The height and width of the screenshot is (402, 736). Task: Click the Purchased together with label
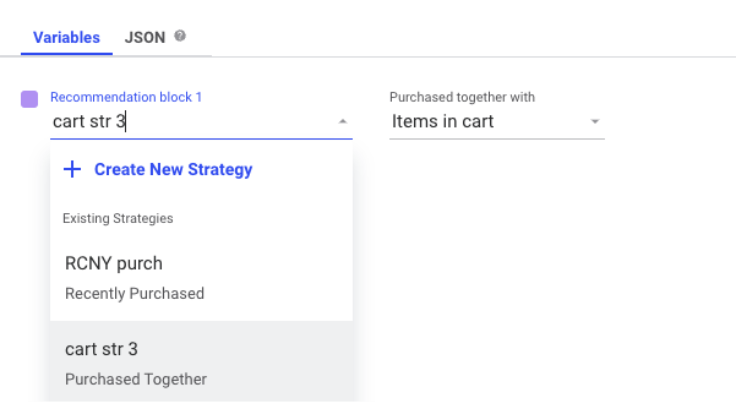[x=462, y=97]
